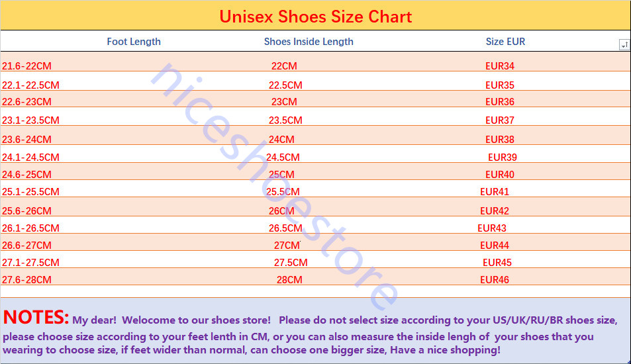This screenshot has height=364, width=631.
Task: Select the EUR36 size cell
Action: (x=500, y=102)
